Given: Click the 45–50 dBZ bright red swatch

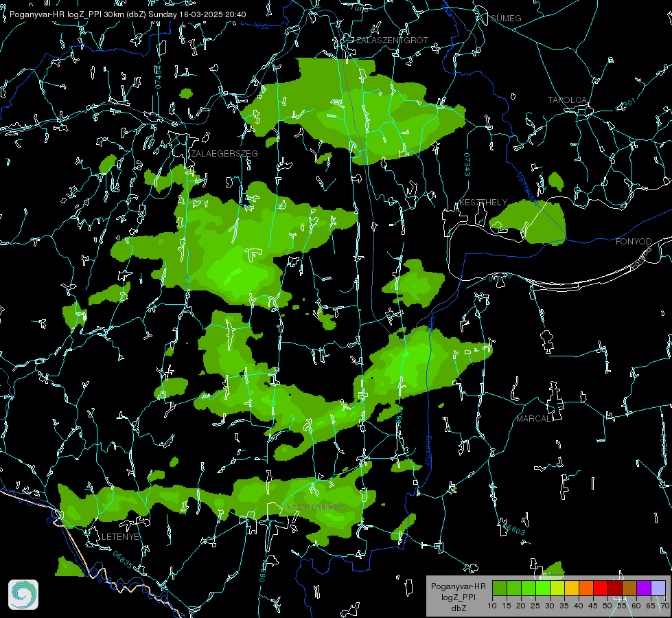Looking at the screenshot, I should [601, 588].
